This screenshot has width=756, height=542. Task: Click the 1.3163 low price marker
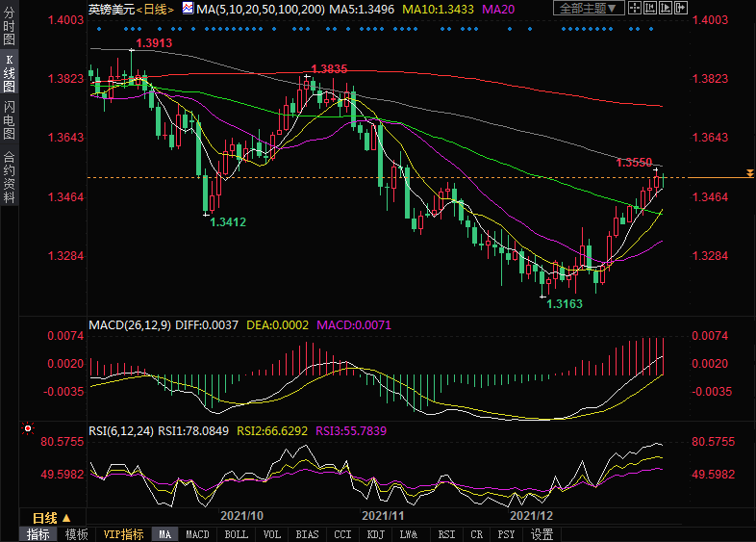pos(564,303)
